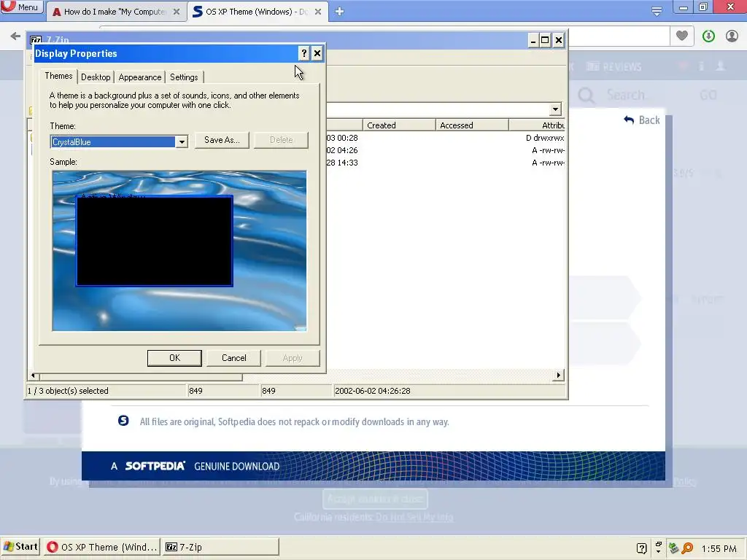Click the 7-Zip title bar icon
The image size is (747, 560).
35,39
